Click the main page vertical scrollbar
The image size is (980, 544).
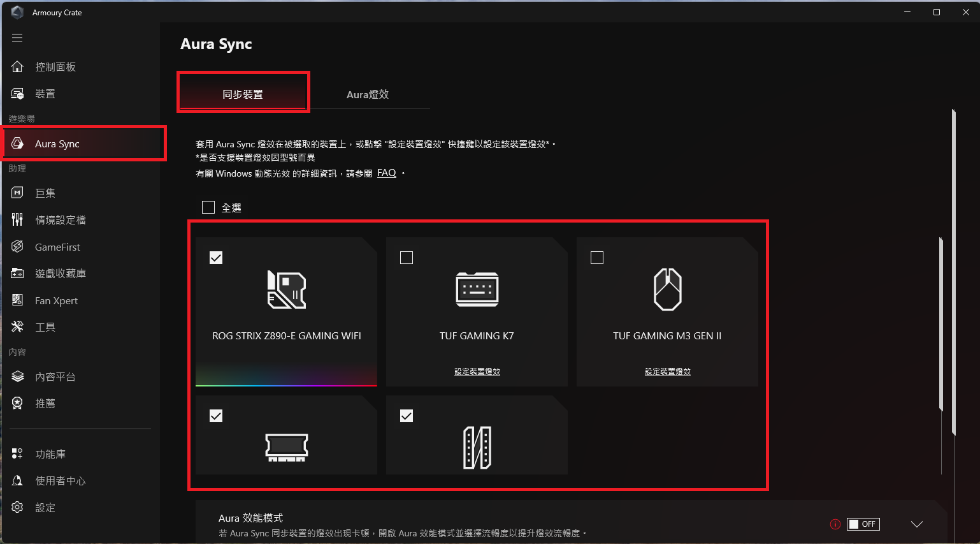pos(953,272)
